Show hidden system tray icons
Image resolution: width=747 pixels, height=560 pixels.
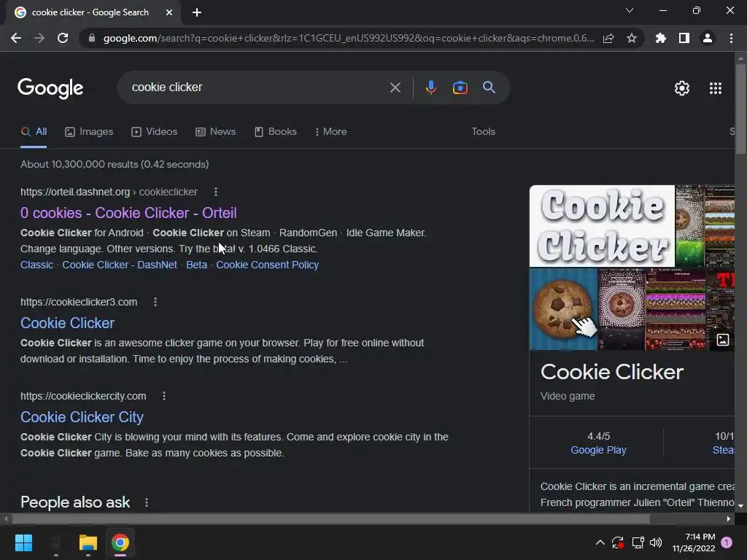coord(600,542)
